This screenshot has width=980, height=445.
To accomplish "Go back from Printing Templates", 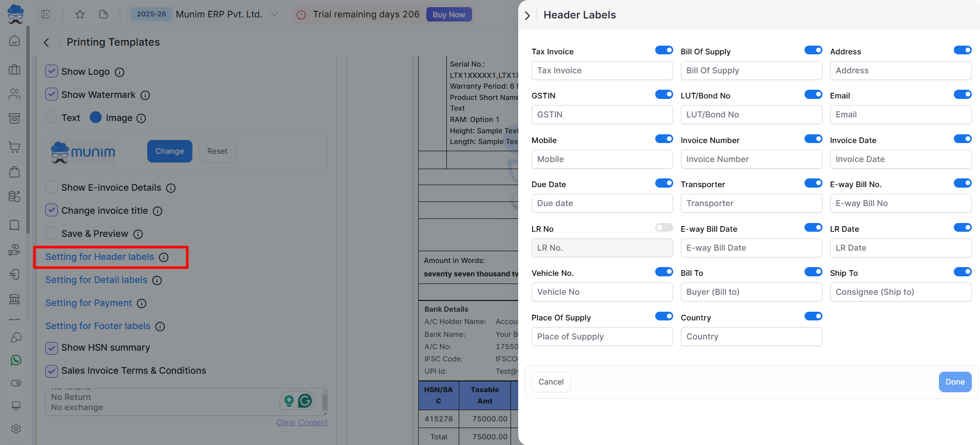I will point(47,43).
